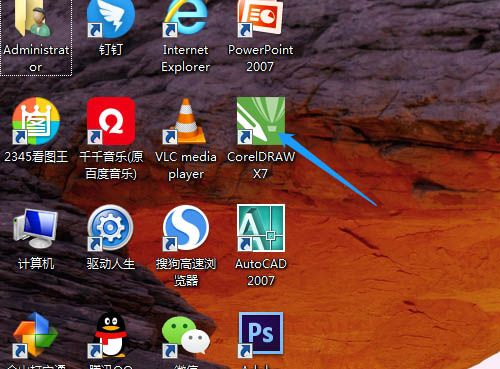
Task: Click the 千千音乐 music player icon
Action: (x=111, y=121)
